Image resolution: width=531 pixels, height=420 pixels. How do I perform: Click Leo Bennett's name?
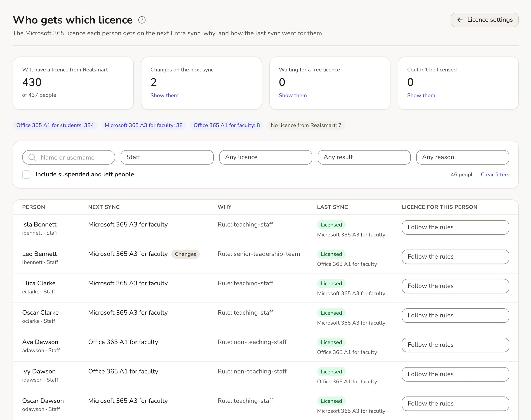tap(39, 254)
